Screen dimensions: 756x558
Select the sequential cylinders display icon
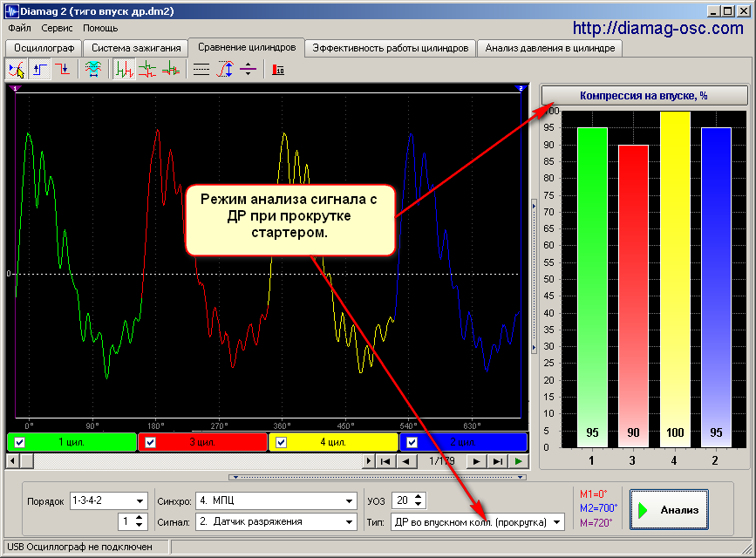(124, 70)
